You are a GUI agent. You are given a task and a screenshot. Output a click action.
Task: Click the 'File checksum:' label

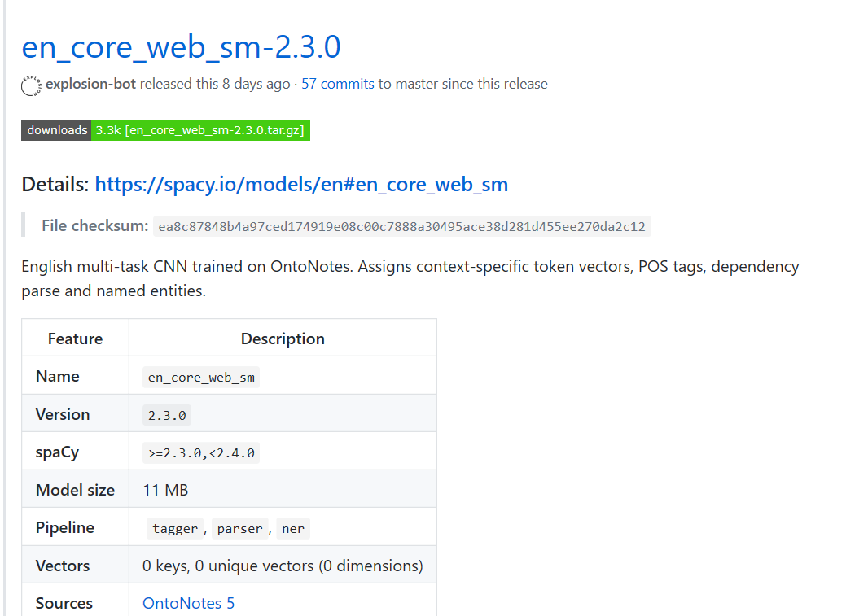click(95, 225)
